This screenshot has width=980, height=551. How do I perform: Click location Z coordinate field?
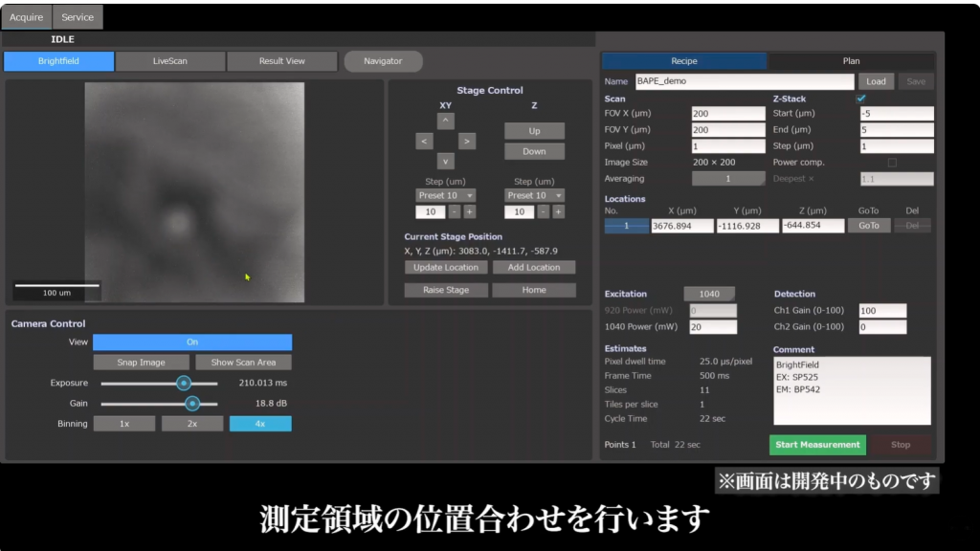813,226
